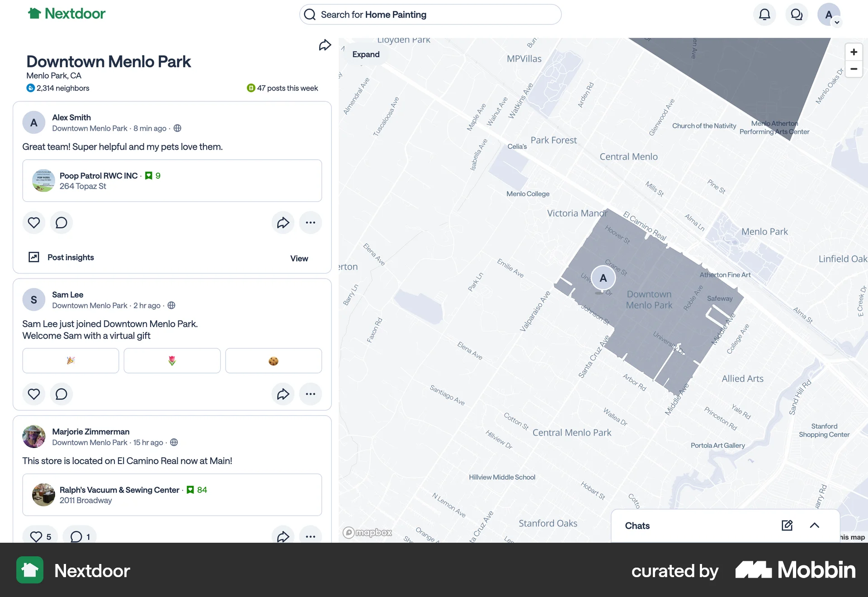The width and height of the screenshot is (868, 597).
Task: Collapse the Chats panel
Action: tap(815, 526)
